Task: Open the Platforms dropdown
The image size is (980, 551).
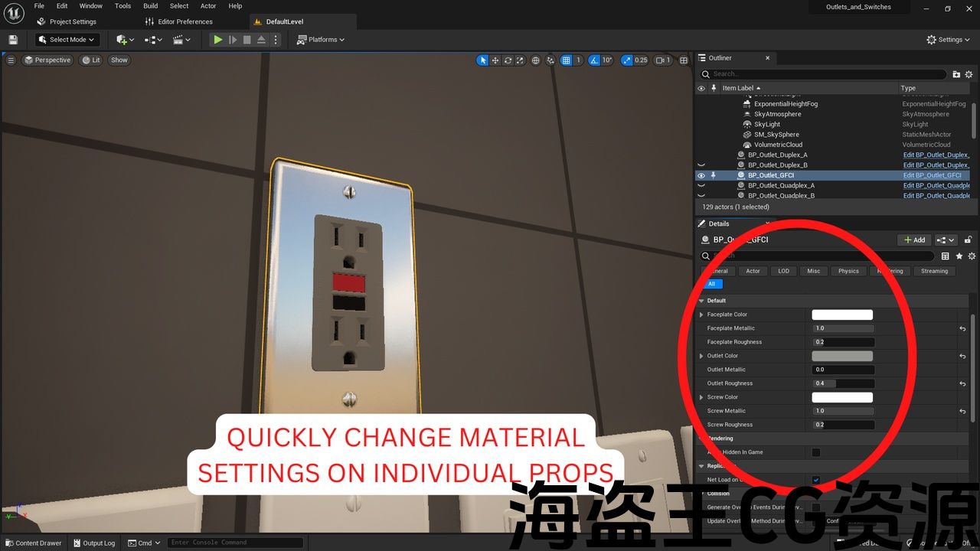Action: [321, 40]
